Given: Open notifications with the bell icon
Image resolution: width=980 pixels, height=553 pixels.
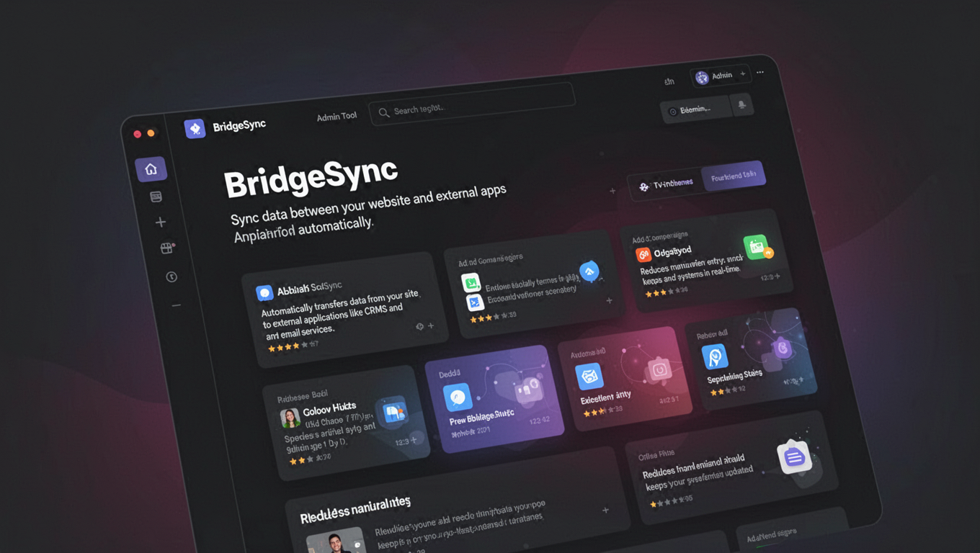Looking at the screenshot, I should 742,105.
